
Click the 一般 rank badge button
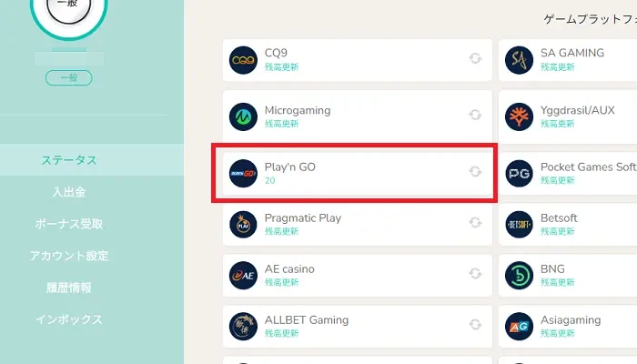coord(68,77)
